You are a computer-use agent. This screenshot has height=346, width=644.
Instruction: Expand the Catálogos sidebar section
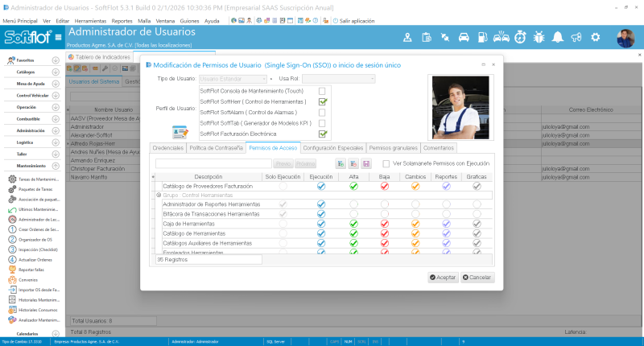coord(56,72)
